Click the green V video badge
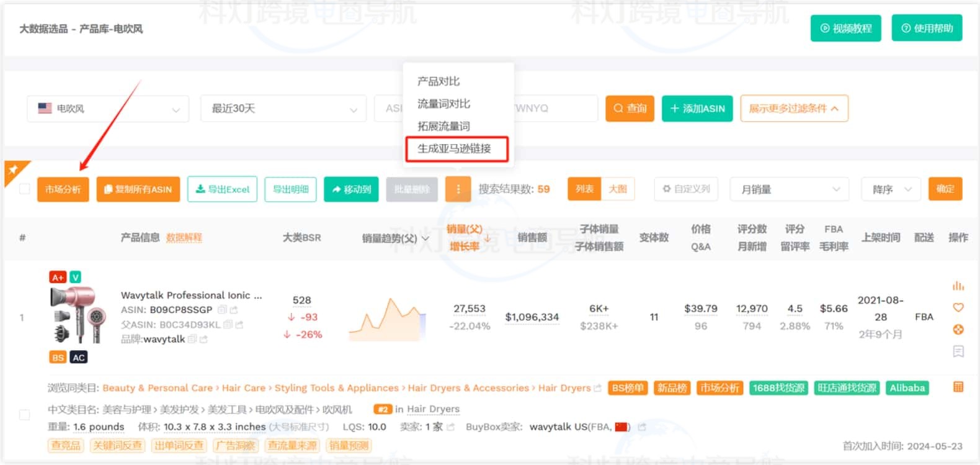980x465 pixels. pos(75,278)
